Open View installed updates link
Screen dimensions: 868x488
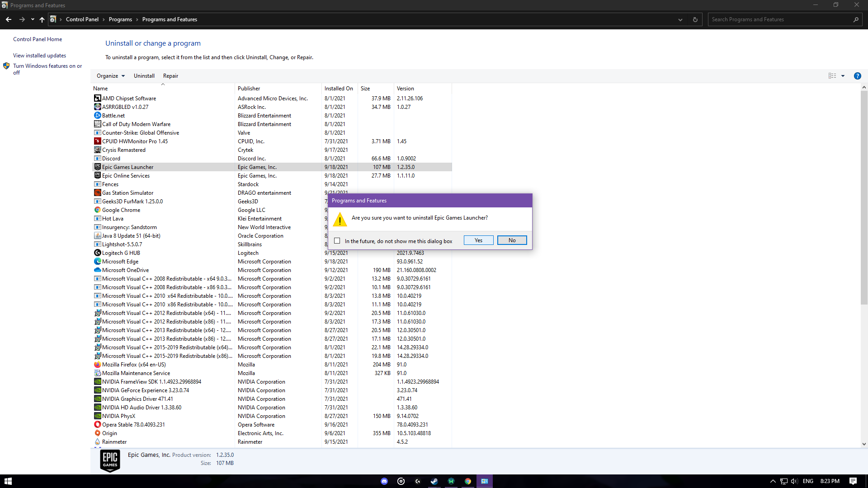coord(39,56)
